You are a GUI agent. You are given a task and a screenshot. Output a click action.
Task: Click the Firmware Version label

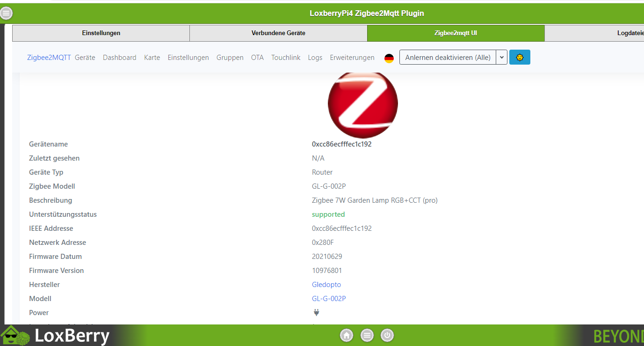pyautogui.click(x=56, y=271)
